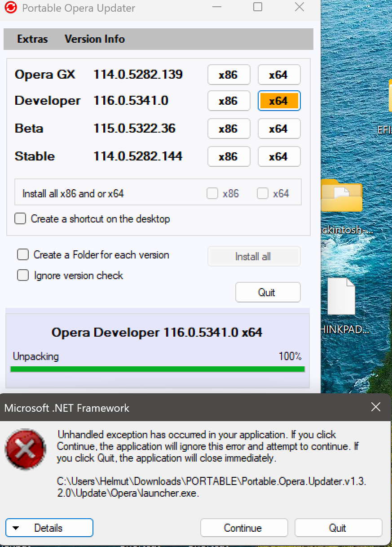Select x86 for Opera GX
Screen dimensions: 392x547
coord(229,75)
